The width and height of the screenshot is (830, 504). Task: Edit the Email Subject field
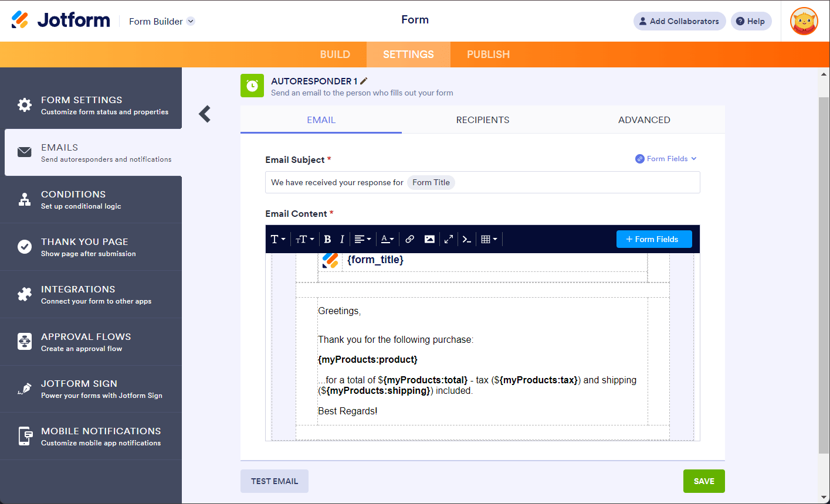(483, 182)
